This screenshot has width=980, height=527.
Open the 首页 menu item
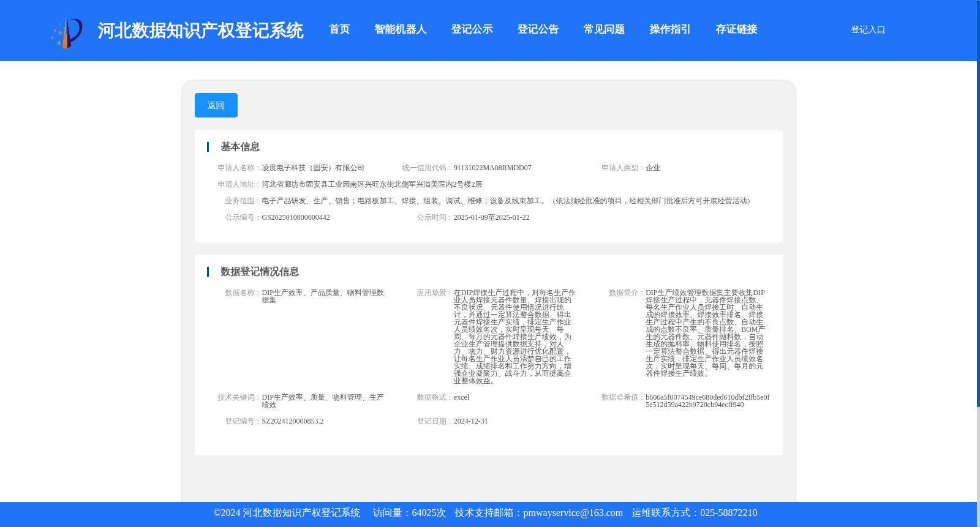point(339,29)
